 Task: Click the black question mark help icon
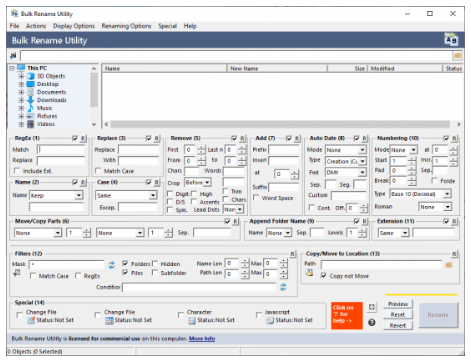pyautogui.click(x=372, y=322)
